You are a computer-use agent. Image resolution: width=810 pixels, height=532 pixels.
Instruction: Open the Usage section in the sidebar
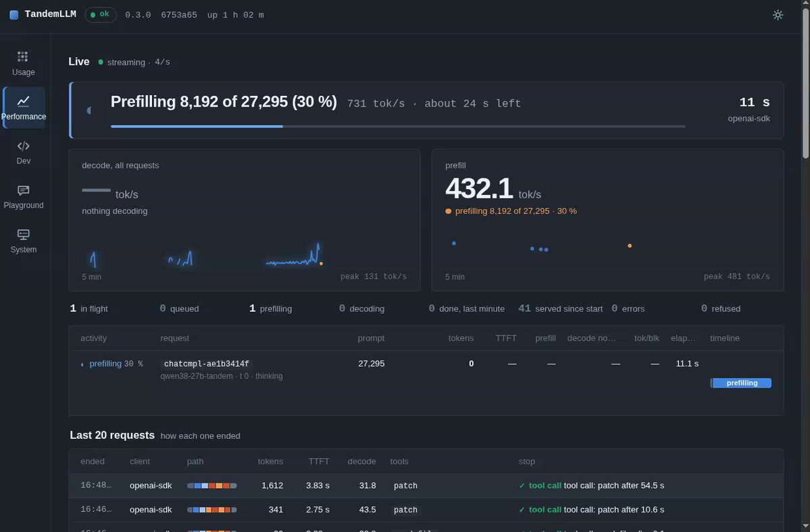pos(23,63)
